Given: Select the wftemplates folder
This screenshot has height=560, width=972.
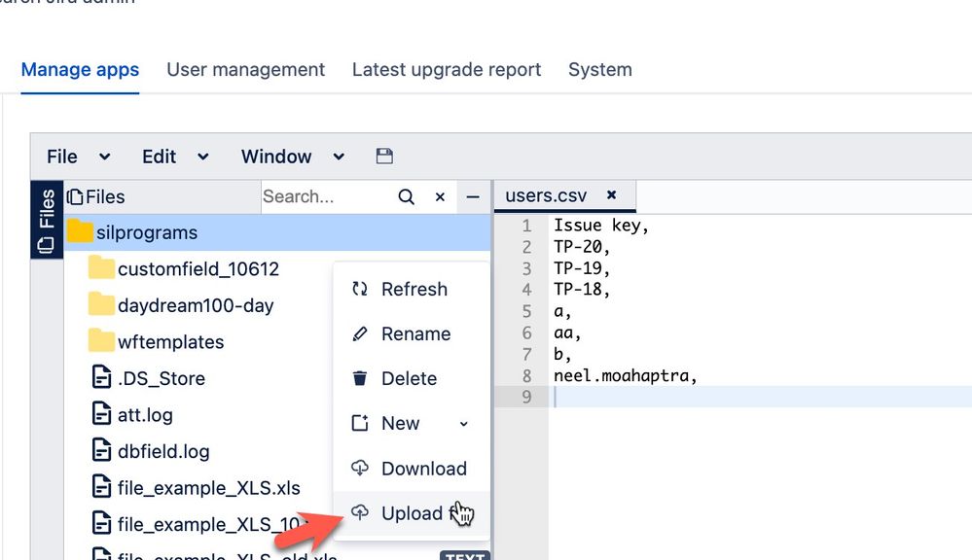Looking at the screenshot, I should point(170,342).
